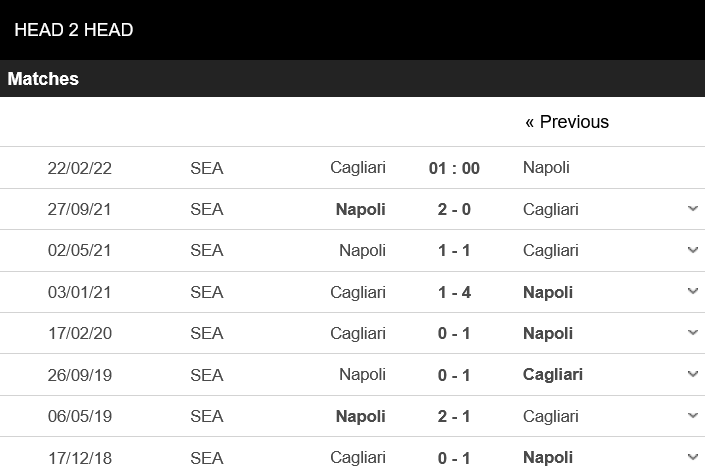The width and height of the screenshot is (705, 470).
Task: Expand the 03/01/21 match details chevron
Action: [693, 292]
